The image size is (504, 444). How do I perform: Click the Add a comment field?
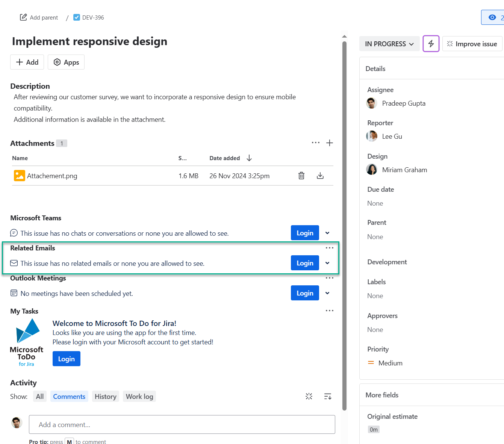coord(182,424)
